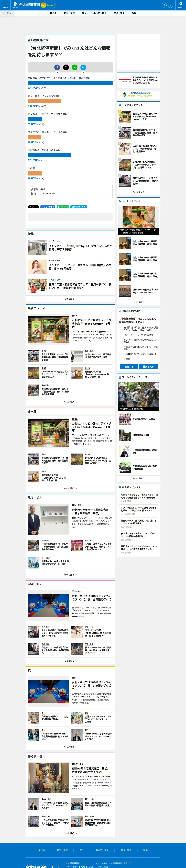Image resolution: width=186 pixels, height=868 pixels.
Task: Click the small LINEで送る button
Action: pyautogui.click(x=63, y=207)
